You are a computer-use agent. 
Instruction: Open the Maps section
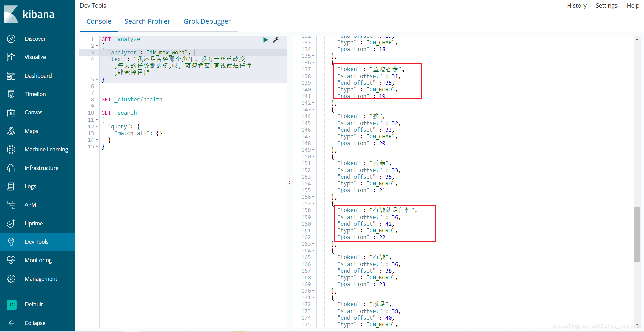click(x=31, y=131)
